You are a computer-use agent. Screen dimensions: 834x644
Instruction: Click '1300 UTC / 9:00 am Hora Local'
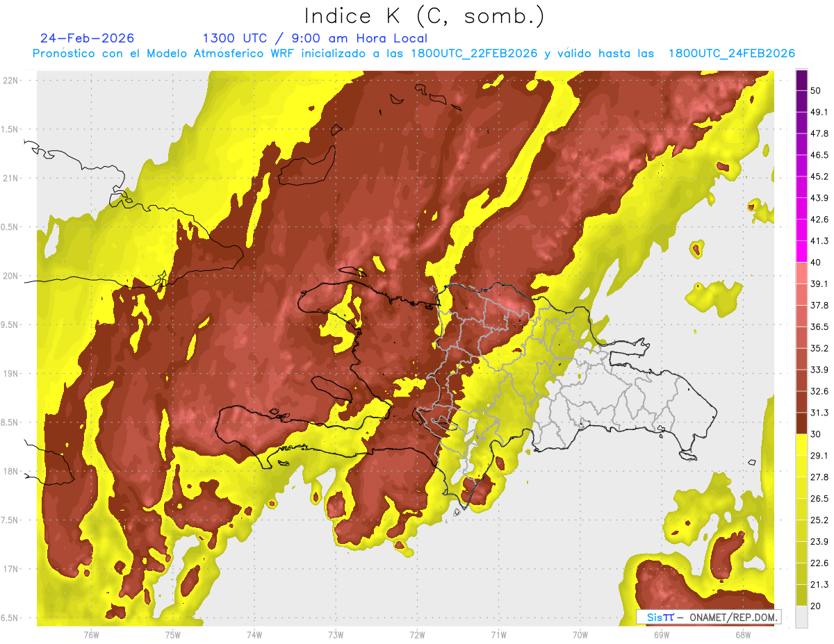click(315, 38)
